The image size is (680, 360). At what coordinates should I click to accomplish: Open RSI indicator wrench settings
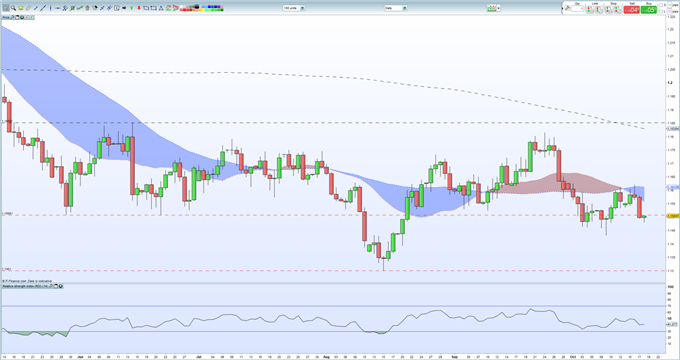point(51,286)
